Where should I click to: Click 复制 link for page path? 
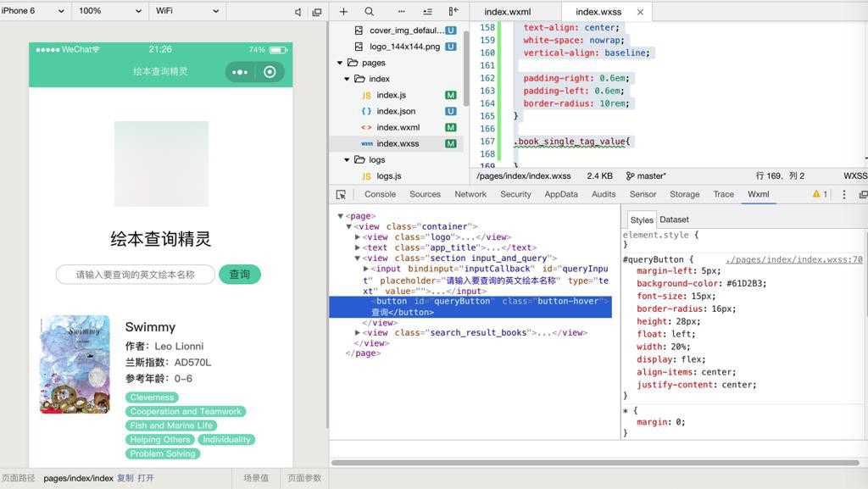[x=125, y=478]
